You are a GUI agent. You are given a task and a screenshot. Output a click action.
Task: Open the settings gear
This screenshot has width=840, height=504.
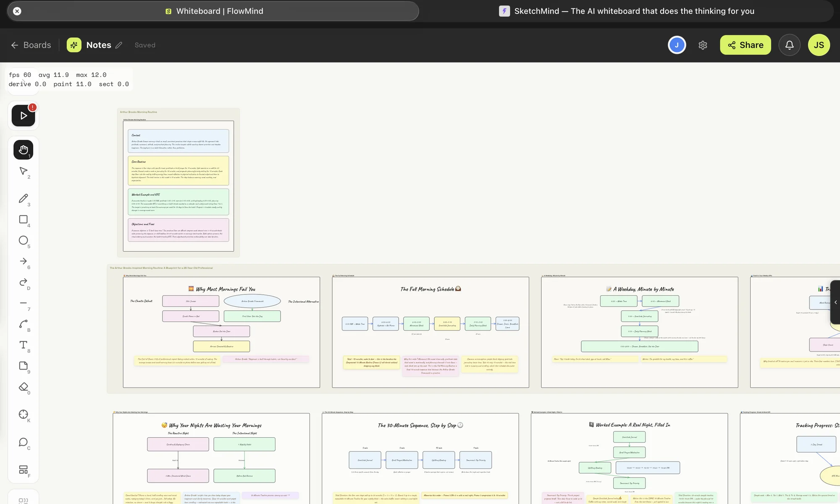coord(703,45)
